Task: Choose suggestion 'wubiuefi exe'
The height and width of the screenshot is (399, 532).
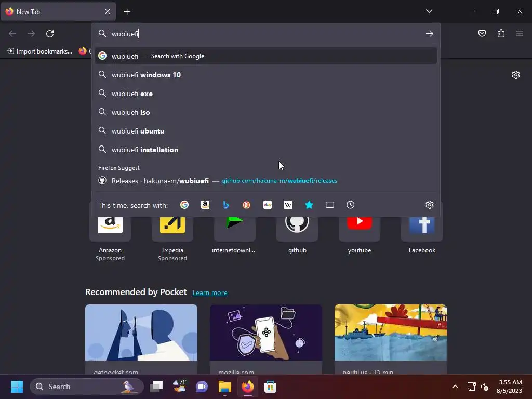Action: coord(266,94)
